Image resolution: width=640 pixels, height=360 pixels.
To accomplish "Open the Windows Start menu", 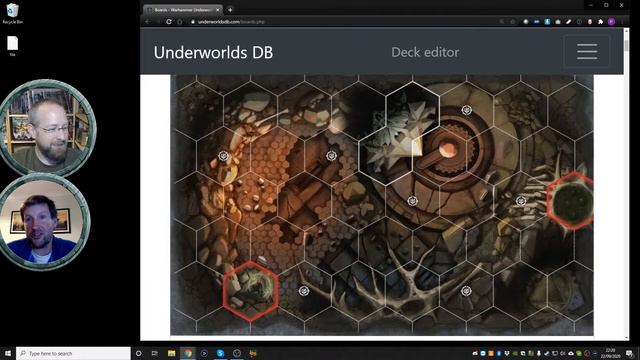I will click(8, 353).
